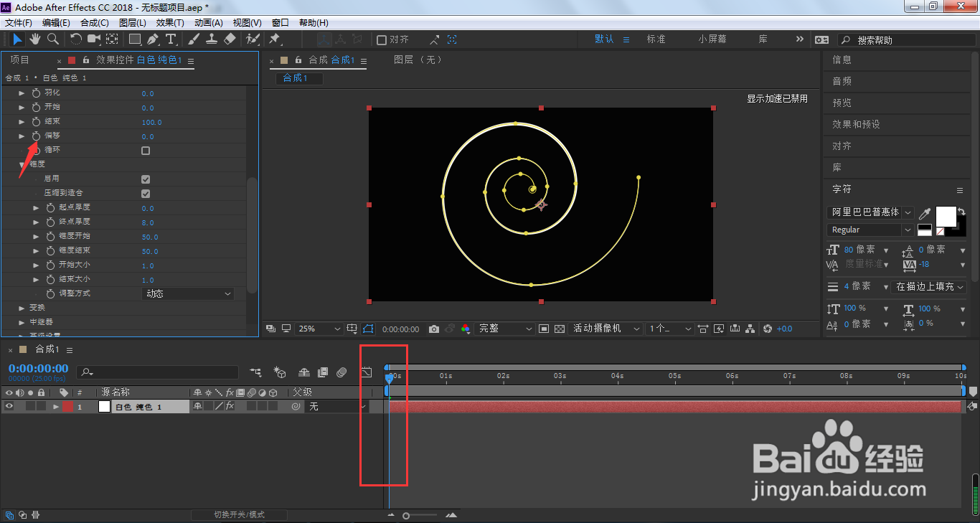Image resolution: width=980 pixels, height=523 pixels.
Task: Toggle shy layers hide icon in timeline
Action: (304, 372)
